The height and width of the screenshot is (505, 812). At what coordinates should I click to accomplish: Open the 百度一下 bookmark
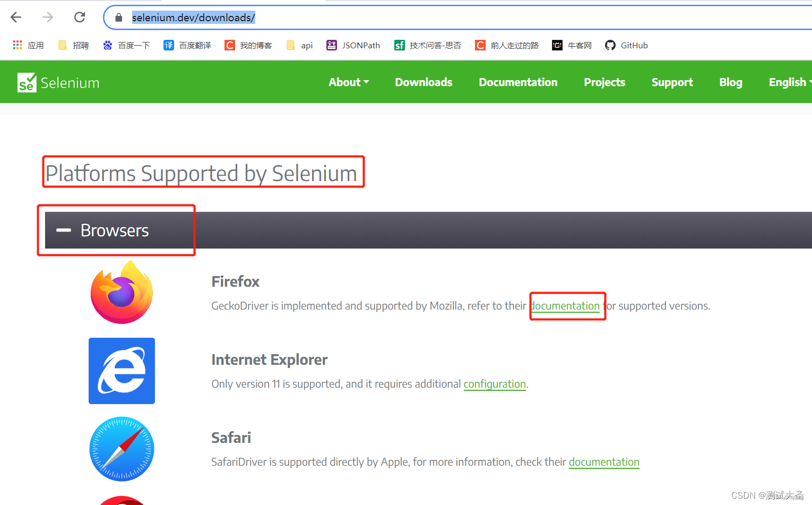pyautogui.click(x=126, y=45)
